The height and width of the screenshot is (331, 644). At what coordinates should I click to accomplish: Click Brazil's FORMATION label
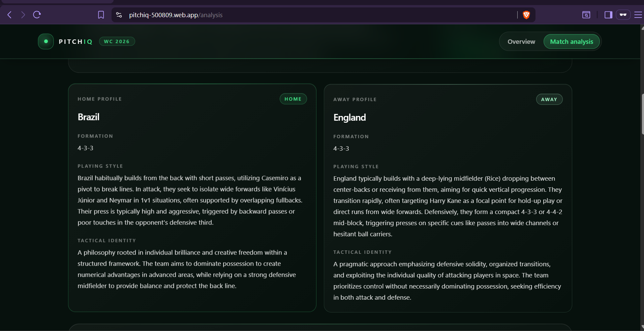[95, 136]
